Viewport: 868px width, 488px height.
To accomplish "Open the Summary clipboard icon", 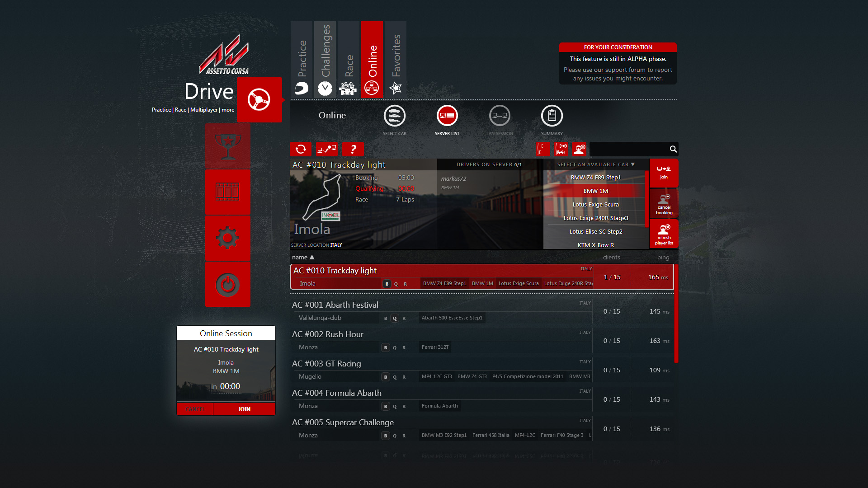I will click(552, 116).
